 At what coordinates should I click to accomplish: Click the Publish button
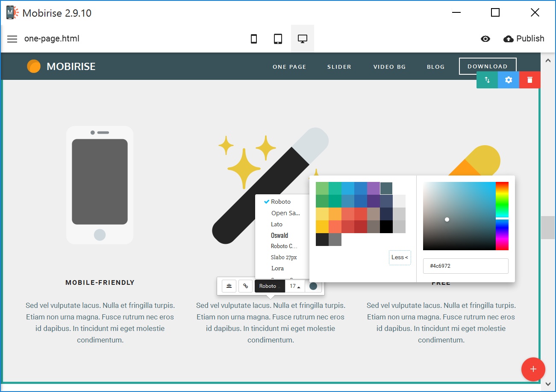click(524, 39)
